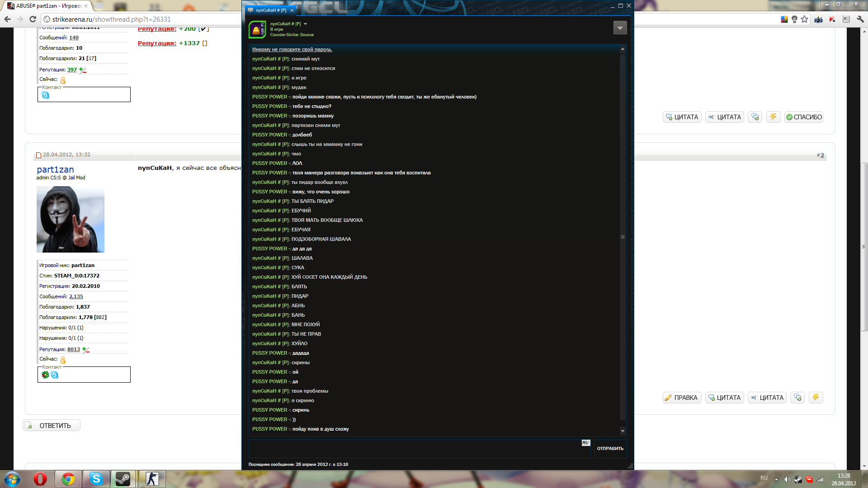Viewport: 868px width, 488px height.
Task: Click the Skype do-not-disturb tray icon
Action: (x=809, y=479)
